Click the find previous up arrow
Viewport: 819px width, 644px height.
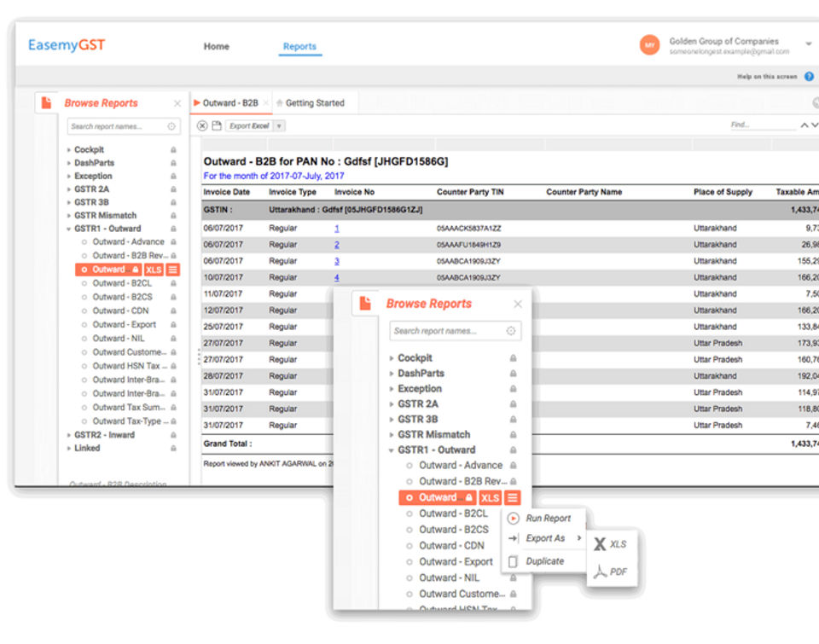point(804,125)
